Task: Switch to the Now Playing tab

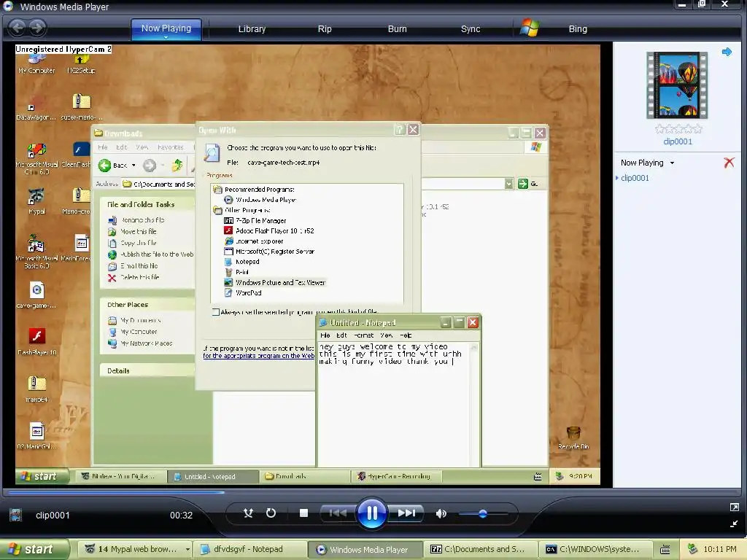Action: click(166, 28)
